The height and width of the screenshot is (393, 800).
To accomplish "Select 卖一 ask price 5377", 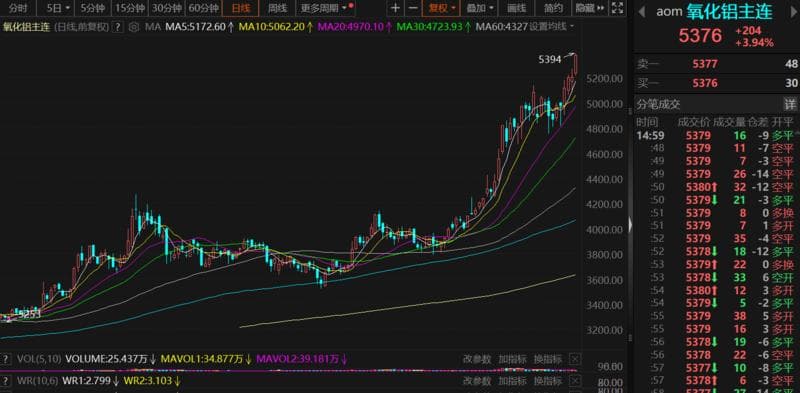I will pos(705,64).
